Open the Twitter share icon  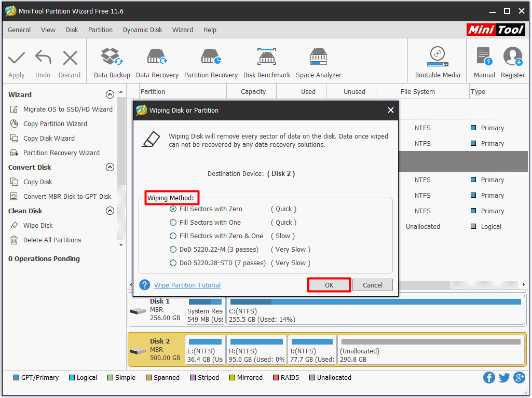[x=504, y=377]
